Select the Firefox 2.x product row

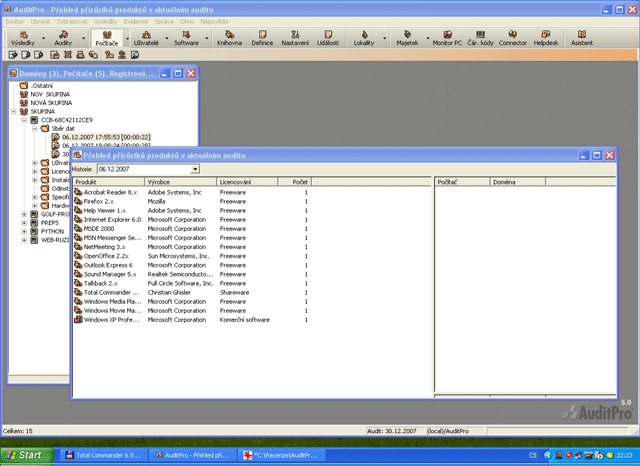point(191,202)
